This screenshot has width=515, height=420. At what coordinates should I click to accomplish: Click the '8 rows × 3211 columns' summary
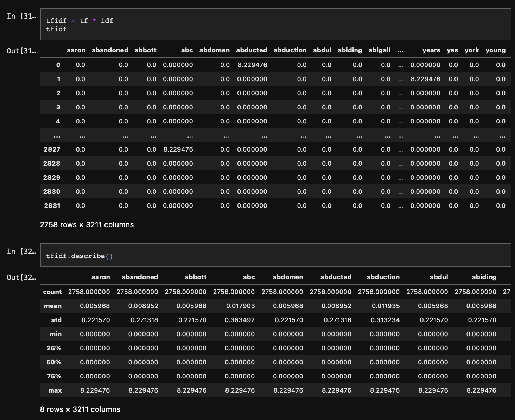point(80,409)
